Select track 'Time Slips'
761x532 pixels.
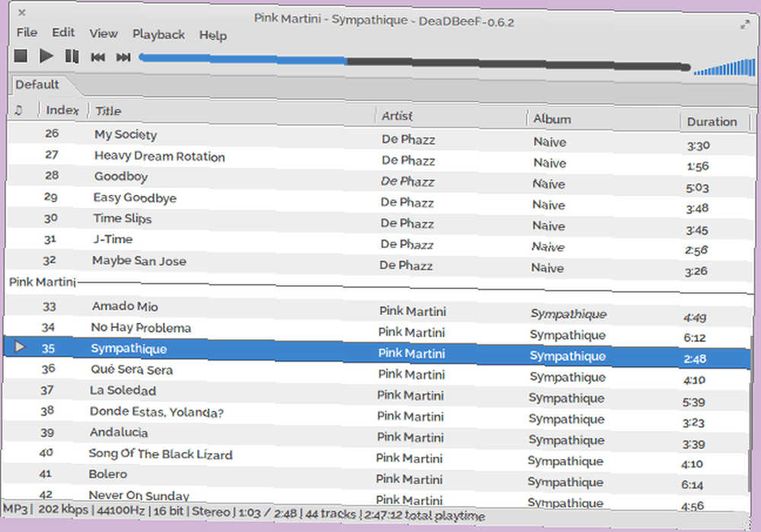(123, 219)
